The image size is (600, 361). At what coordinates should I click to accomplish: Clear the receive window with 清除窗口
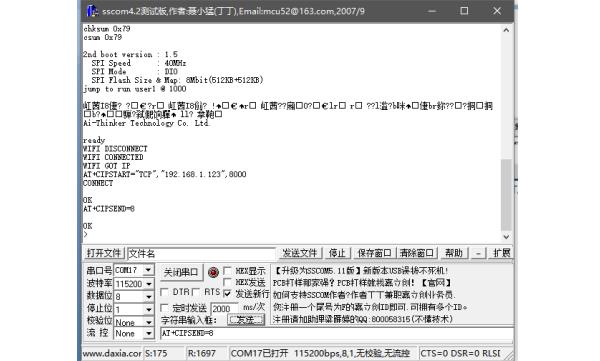416,253
